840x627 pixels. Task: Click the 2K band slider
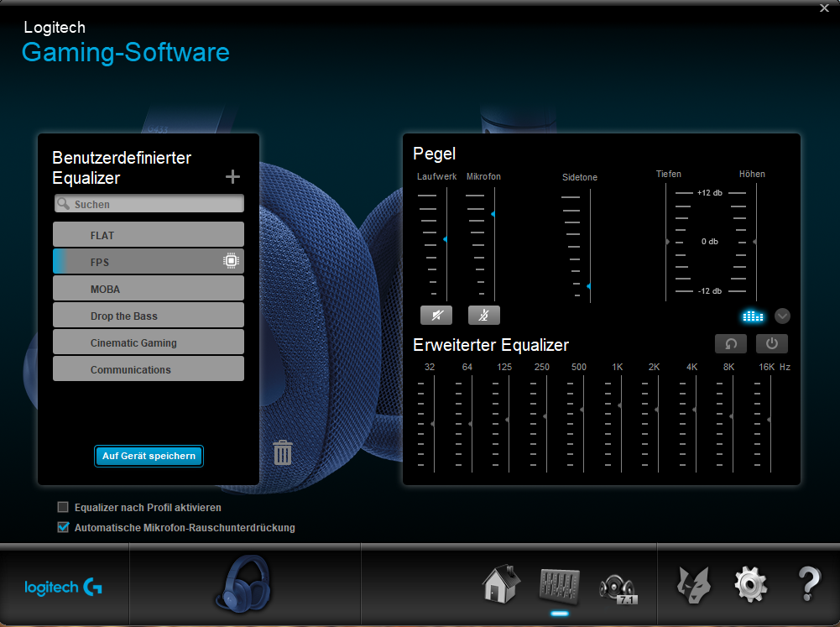(657, 410)
